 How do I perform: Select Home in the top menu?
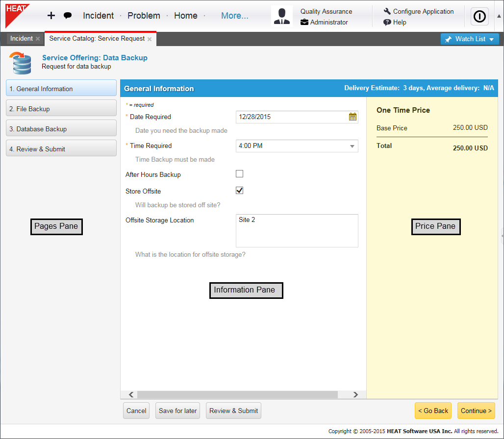coord(185,15)
